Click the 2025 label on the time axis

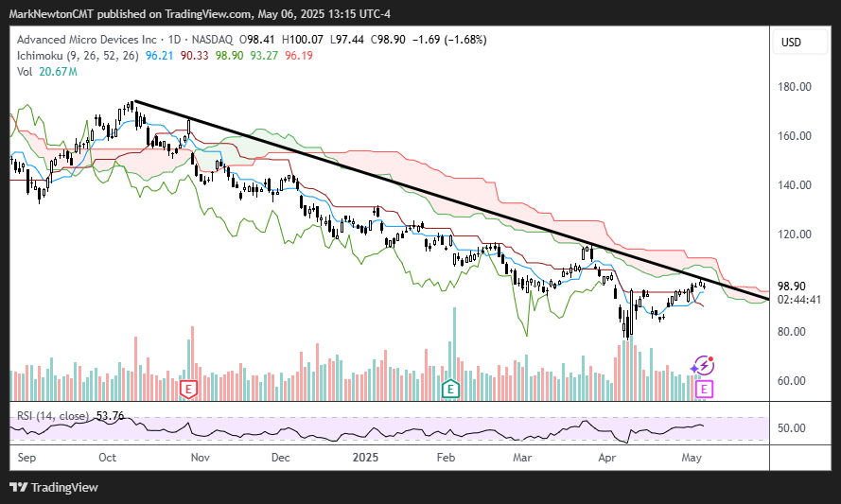pos(365,458)
